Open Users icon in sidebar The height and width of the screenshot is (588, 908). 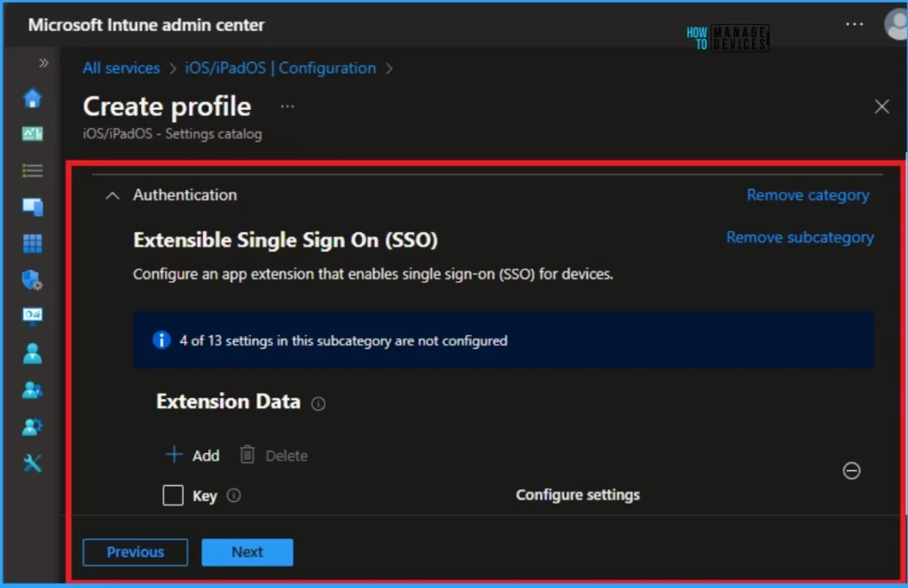(33, 353)
